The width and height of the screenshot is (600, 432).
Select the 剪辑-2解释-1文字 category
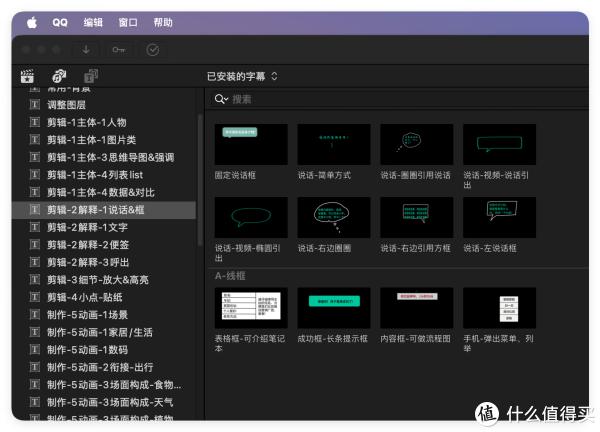pos(104,227)
